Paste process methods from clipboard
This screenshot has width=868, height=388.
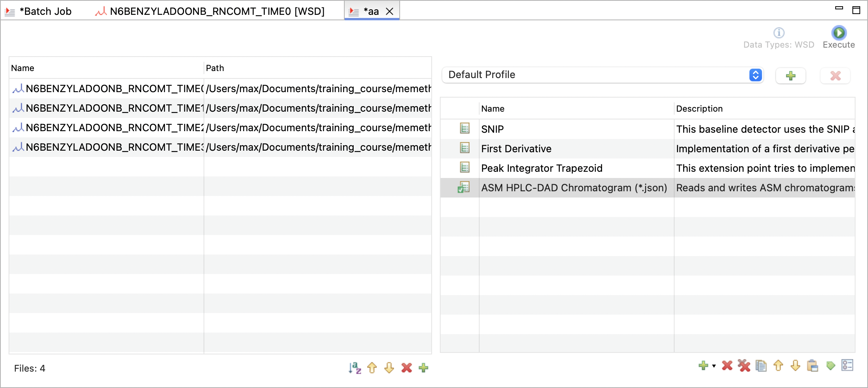tap(813, 366)
